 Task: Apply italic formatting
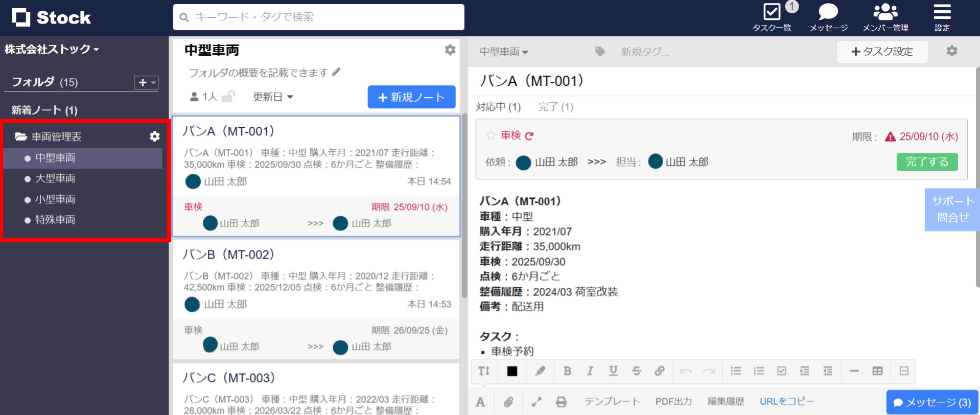590,371
